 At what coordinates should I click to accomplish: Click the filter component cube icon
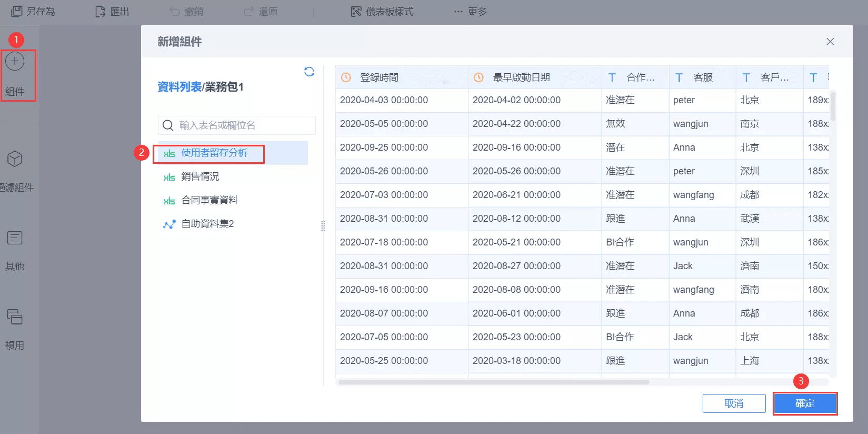(x=15, y=159)
